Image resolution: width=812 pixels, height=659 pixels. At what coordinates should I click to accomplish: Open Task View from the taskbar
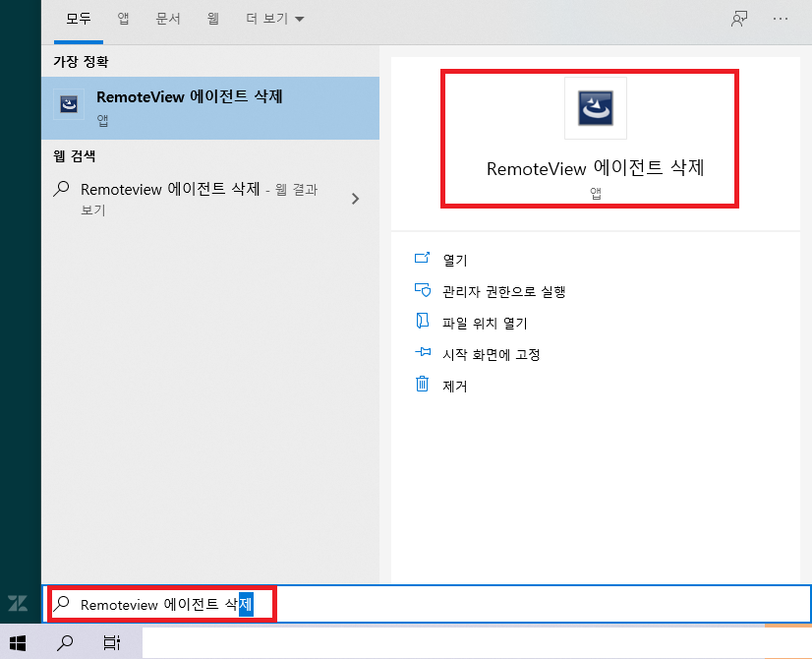pyautogui.click(x=112, y=643)
